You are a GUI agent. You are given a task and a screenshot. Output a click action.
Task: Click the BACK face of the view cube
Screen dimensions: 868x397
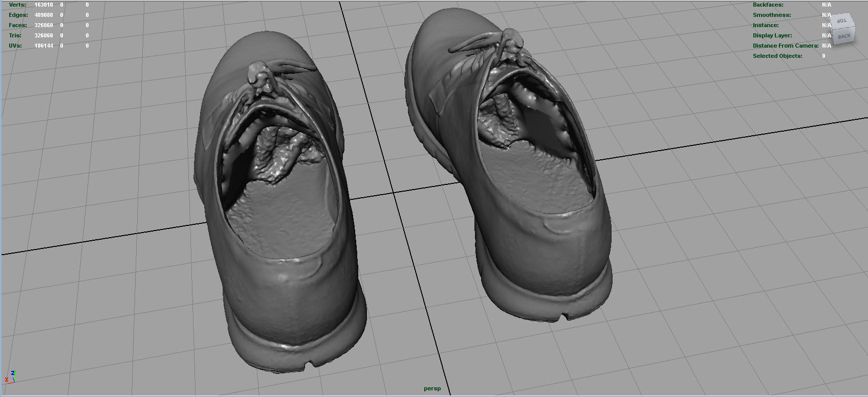tap(844, 36)
